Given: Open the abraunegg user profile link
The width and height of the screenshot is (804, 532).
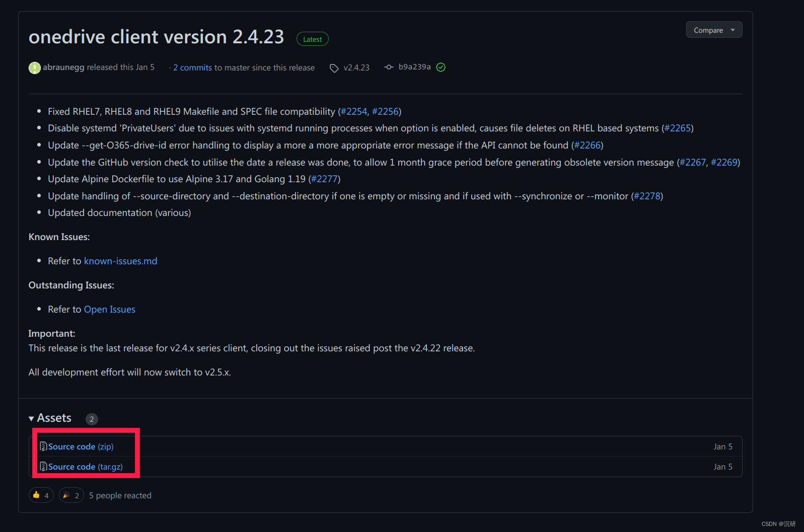Looking at the screenshot, I should [x=63, y=67].
